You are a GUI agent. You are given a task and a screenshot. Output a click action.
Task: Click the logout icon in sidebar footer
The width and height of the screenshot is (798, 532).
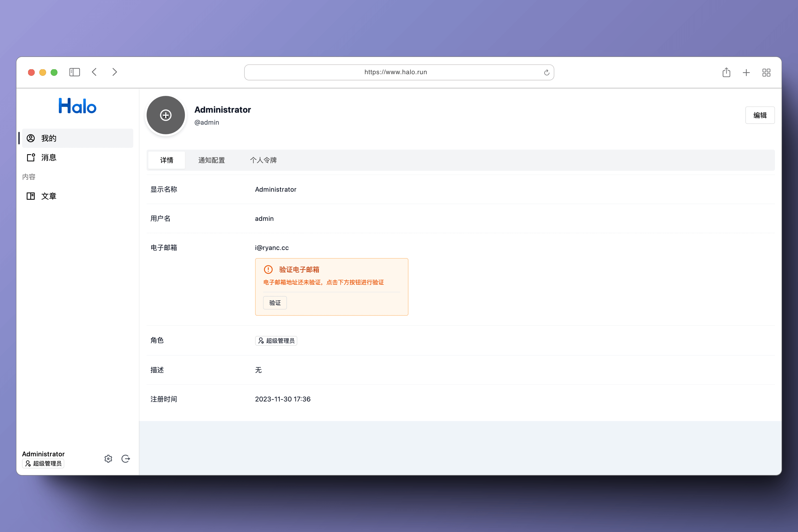click(126, 459)
